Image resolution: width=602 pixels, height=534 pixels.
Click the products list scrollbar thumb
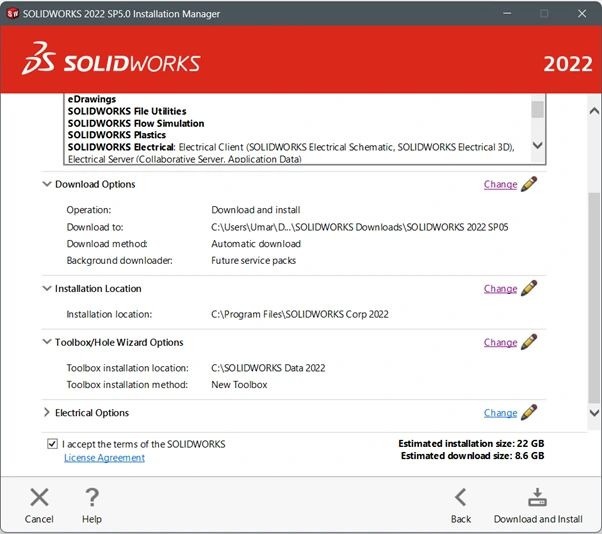(x=538, y=109)
